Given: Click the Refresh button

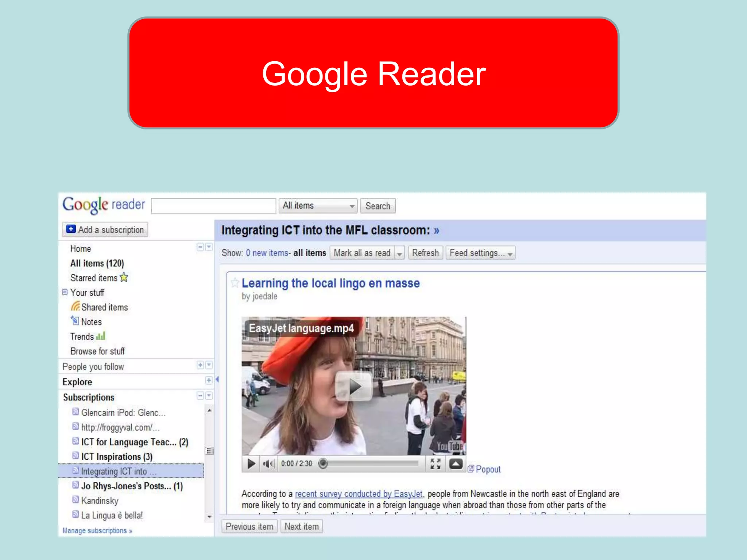Looking at the screenshot, I should [425, 253].
